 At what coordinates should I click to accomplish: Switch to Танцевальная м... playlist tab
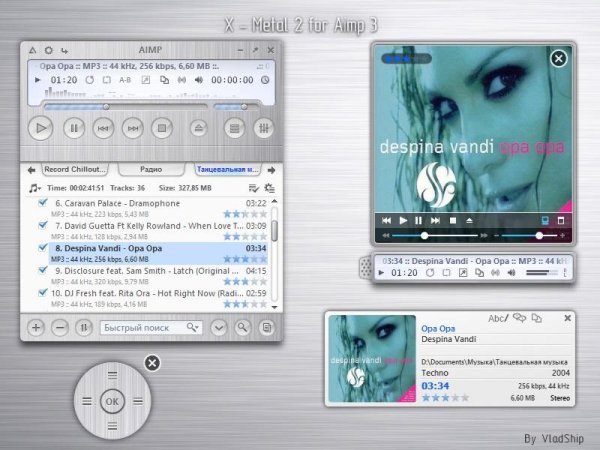(228, 170)
